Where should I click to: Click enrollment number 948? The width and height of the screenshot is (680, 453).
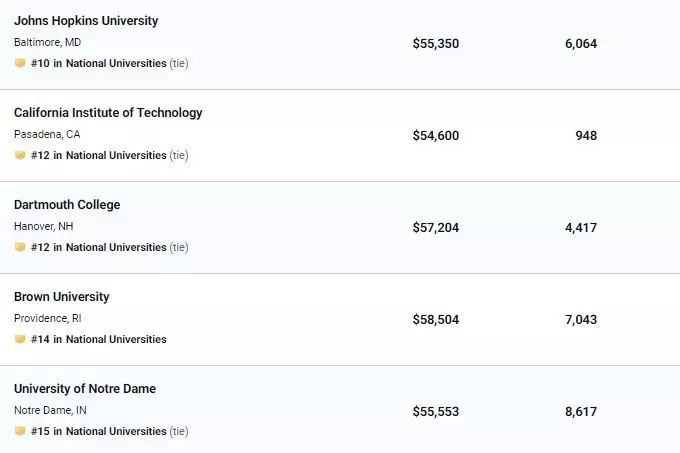pyautogui.click(x=586, y=136)
